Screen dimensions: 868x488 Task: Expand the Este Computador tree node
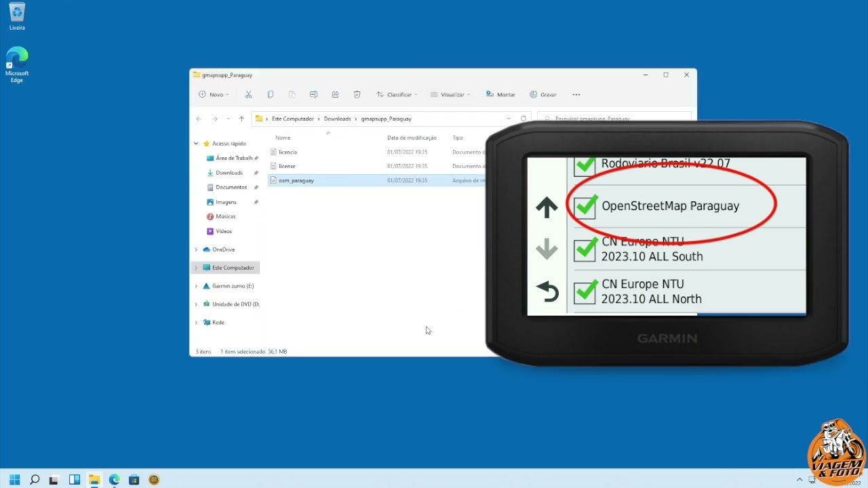click(x=196, y=268)
